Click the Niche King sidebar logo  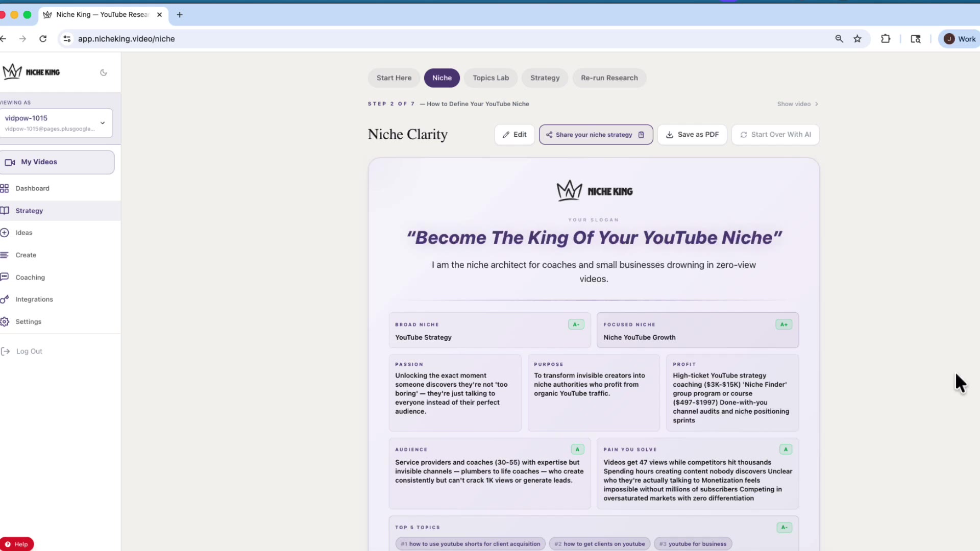pos(31,72)
